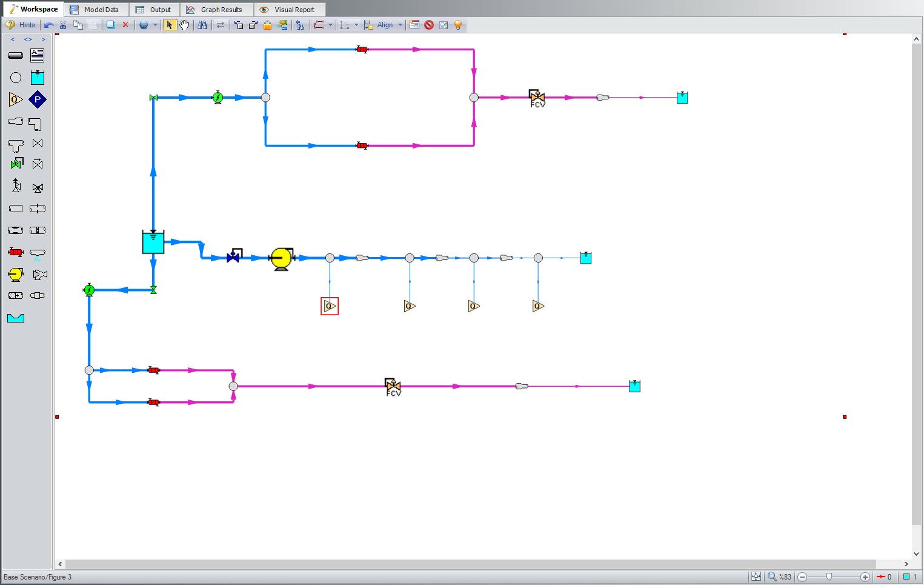
Task: Click the zoom in plus button
Action: (x=865, y=577)
